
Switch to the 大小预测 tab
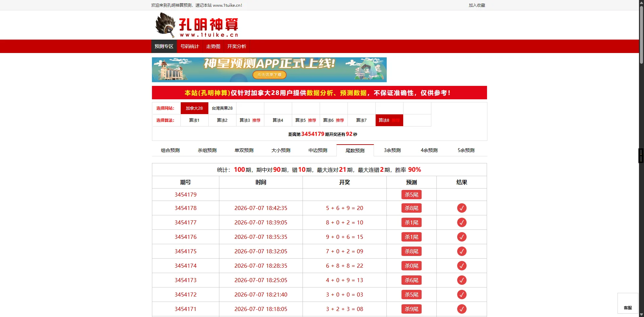pos(281,150)
